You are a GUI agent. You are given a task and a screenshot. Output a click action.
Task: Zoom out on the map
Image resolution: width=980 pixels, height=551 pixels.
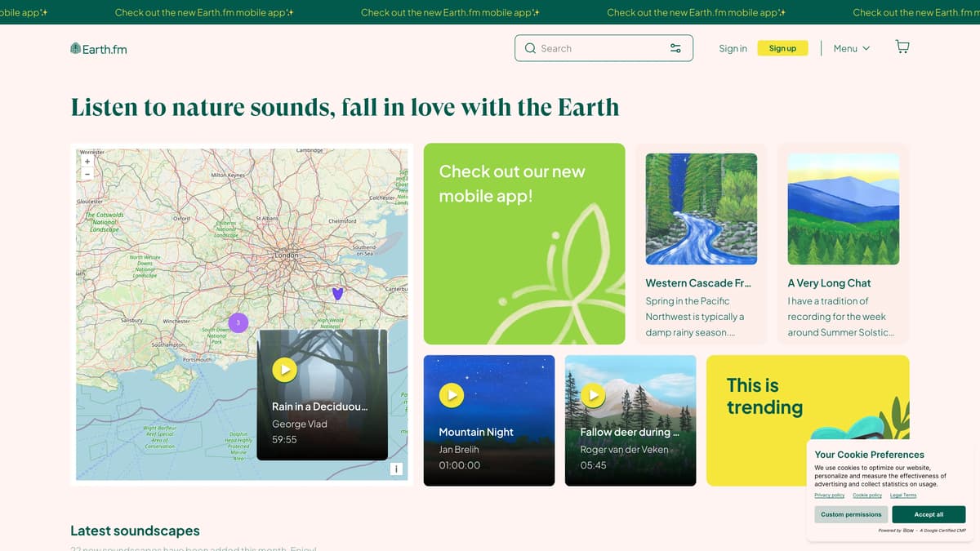click(87, 173)
